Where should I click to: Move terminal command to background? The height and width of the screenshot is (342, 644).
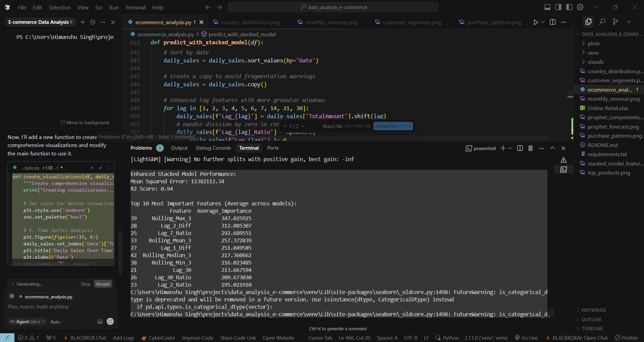85,123
